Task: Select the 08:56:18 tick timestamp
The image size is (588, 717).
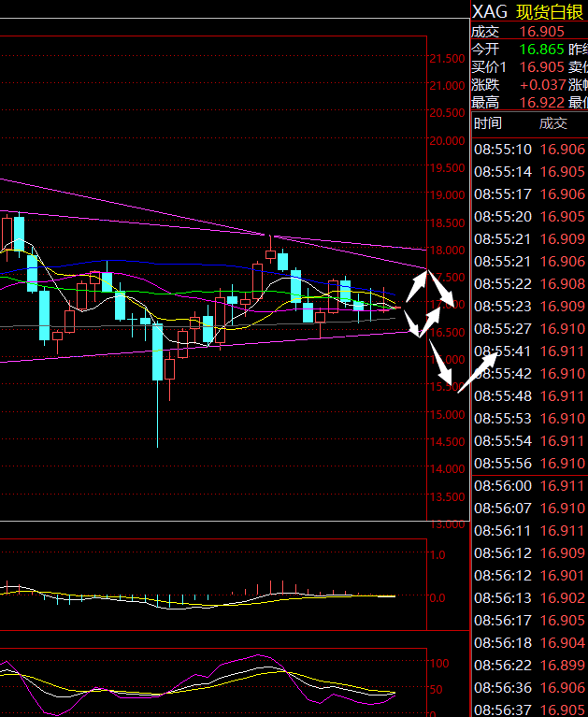Action: pos(503,642)
